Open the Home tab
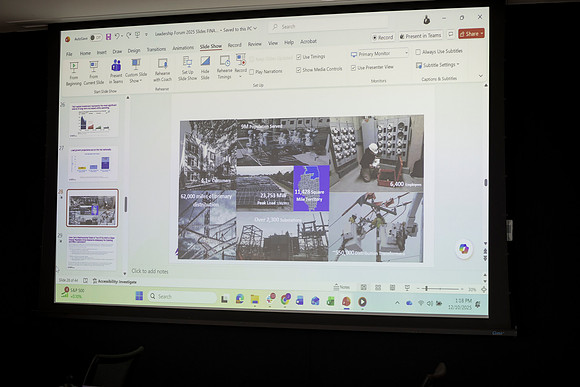580x387 pixels. [x=85, y=53]
